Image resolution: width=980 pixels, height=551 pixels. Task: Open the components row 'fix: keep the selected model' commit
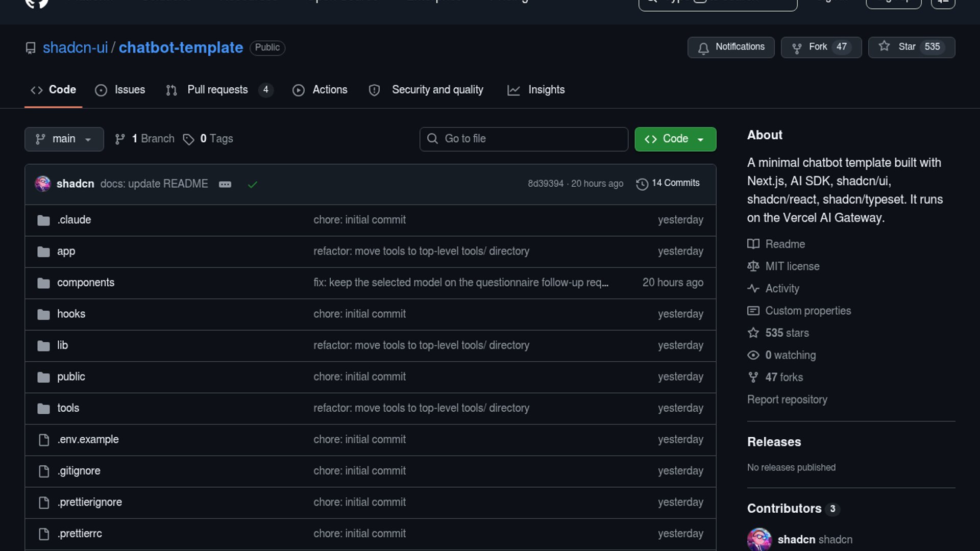click(461, 283)
